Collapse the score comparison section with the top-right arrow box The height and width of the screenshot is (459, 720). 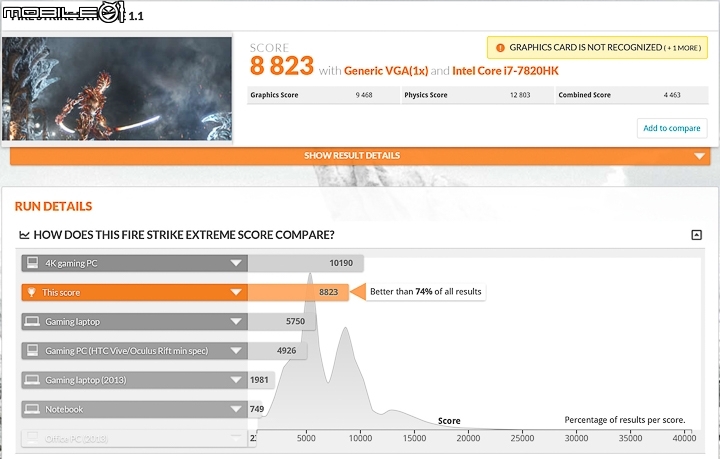(x=696, y=235)
